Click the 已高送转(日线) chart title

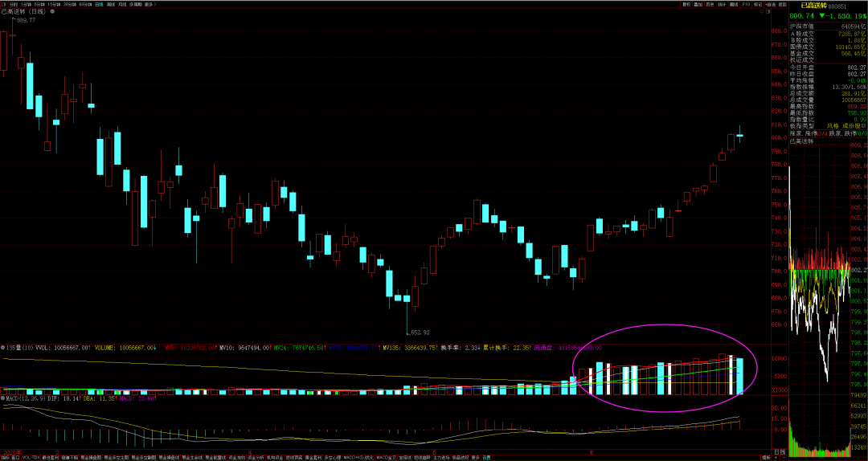[24, 11]
